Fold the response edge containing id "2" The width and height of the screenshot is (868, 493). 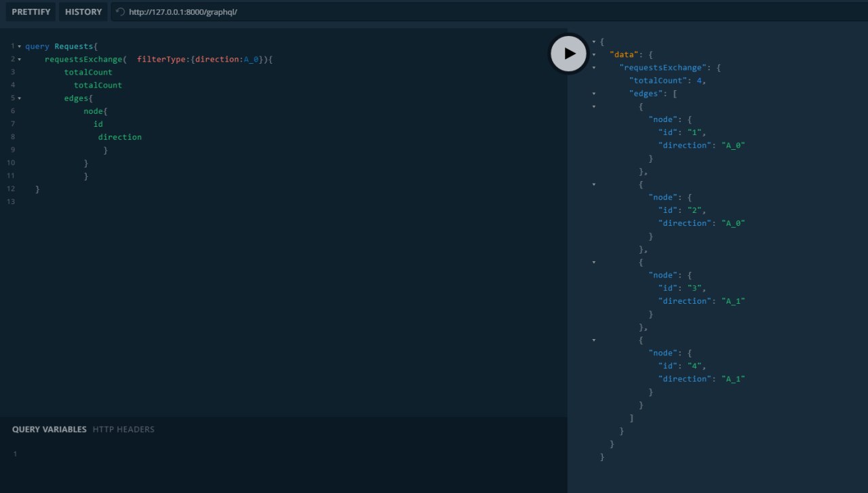click(594, 184)
